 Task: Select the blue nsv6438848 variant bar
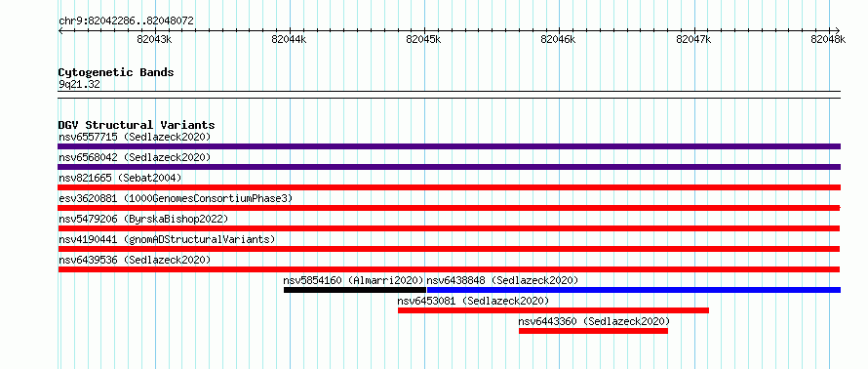(634, 290)
